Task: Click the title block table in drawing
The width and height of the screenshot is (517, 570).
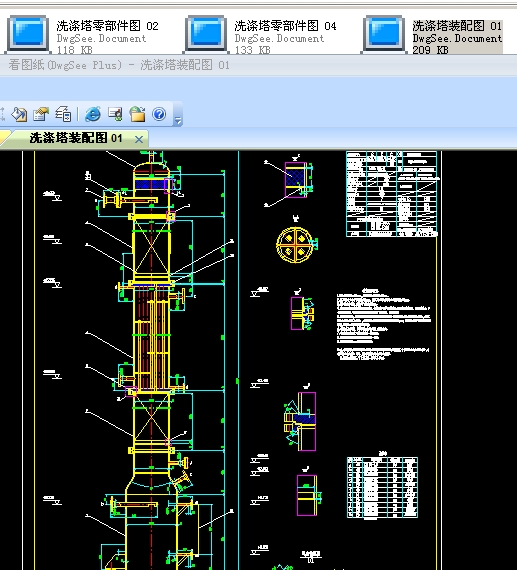Action: tap(392, 194)
